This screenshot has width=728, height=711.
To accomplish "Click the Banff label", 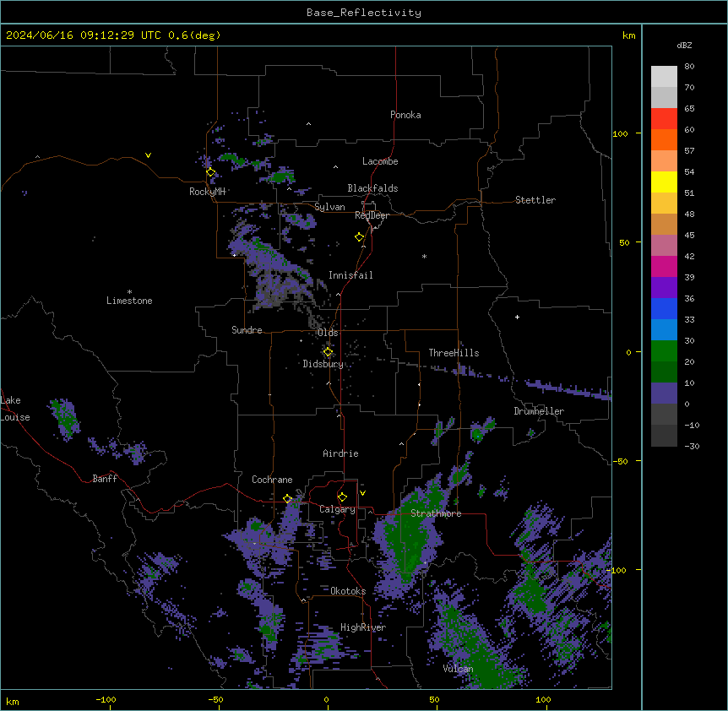I will click(105, 479).
